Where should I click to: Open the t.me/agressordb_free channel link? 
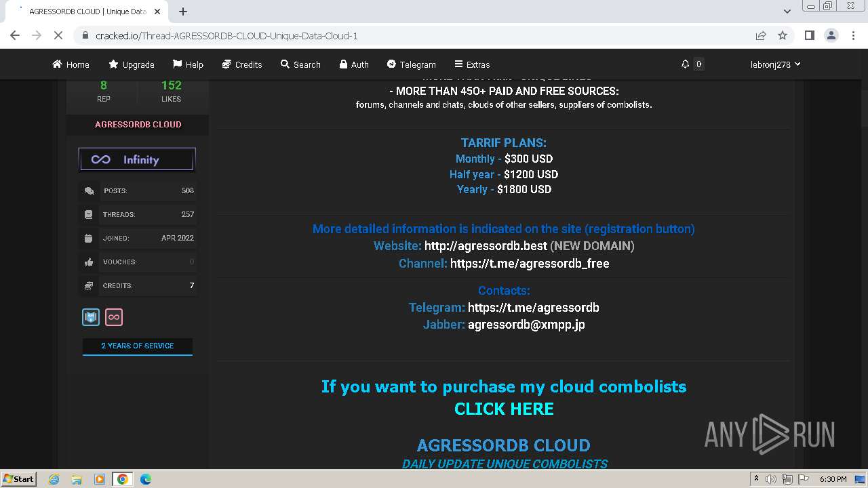coord(530,264)
